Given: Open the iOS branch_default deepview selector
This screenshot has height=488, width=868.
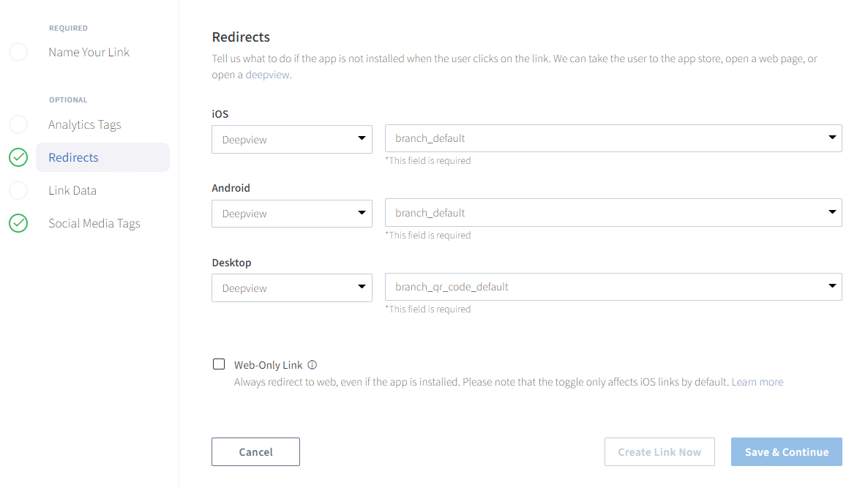Looking at the screenshot, I should tap(613, 138).
